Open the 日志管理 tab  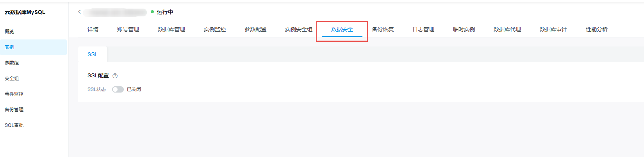click(x=423, y=29)
